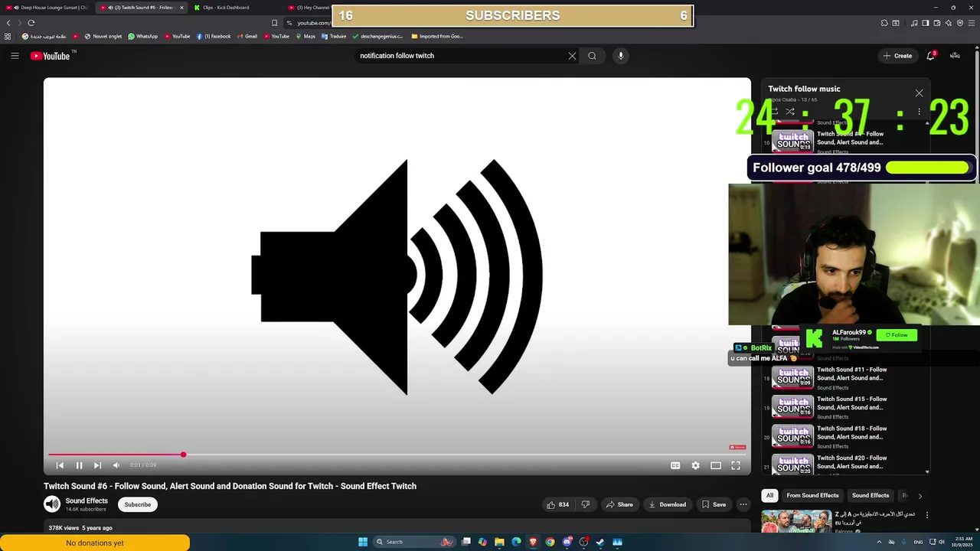Open the account avatar menu
The image size is (980, 551).
click(955, 56)
